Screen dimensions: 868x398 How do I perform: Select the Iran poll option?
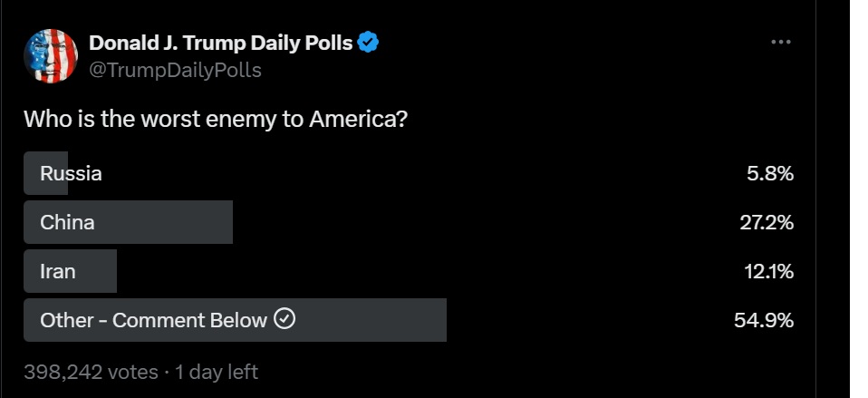click(x=409, y=271)
